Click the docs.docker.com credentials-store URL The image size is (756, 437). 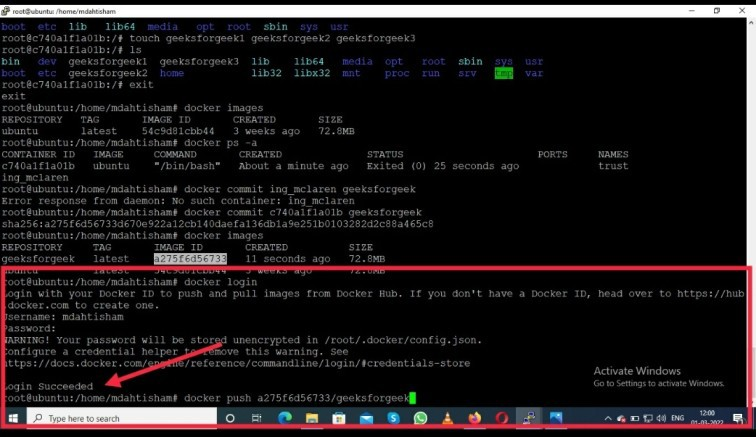[x=237, y=363]
